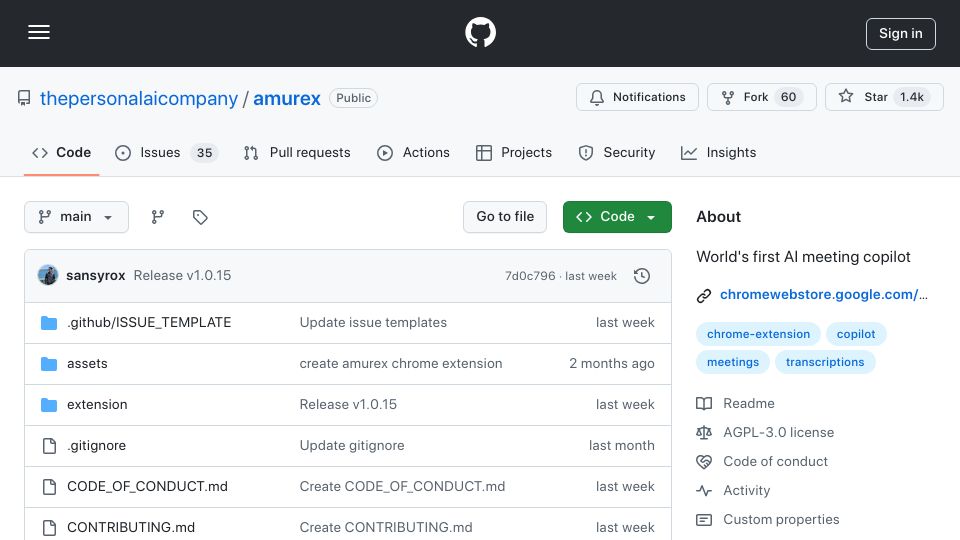Open the amurex repository link
Image resolution: width=960 pixels, height=540 pixels.
[287, 98]
